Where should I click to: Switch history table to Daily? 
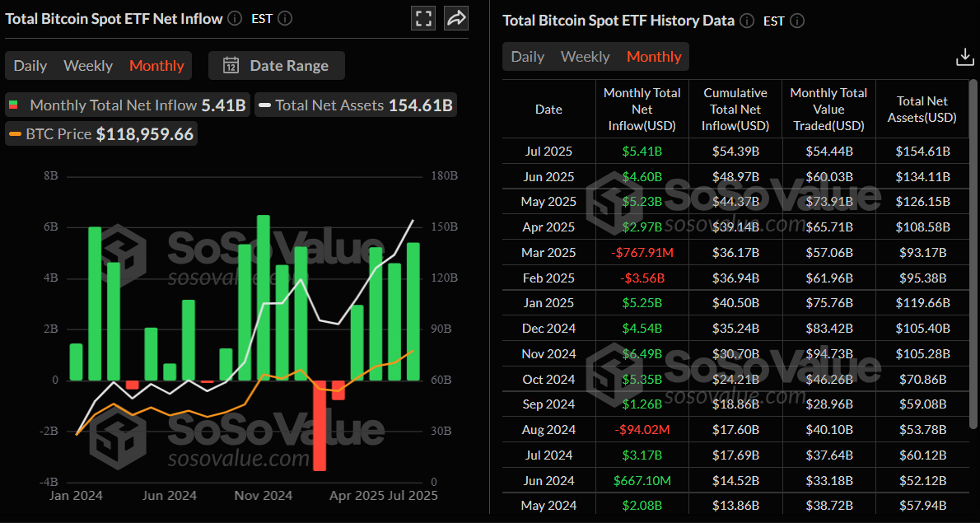tap(528, 57)
